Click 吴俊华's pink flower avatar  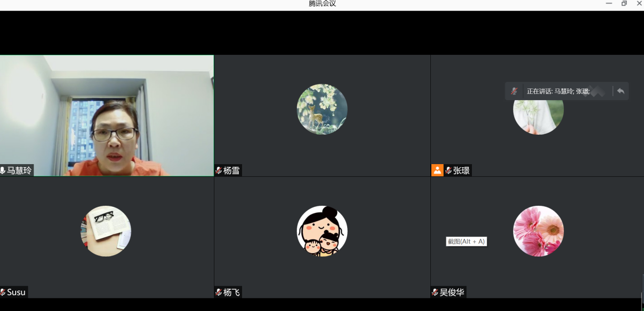point(538,231)
